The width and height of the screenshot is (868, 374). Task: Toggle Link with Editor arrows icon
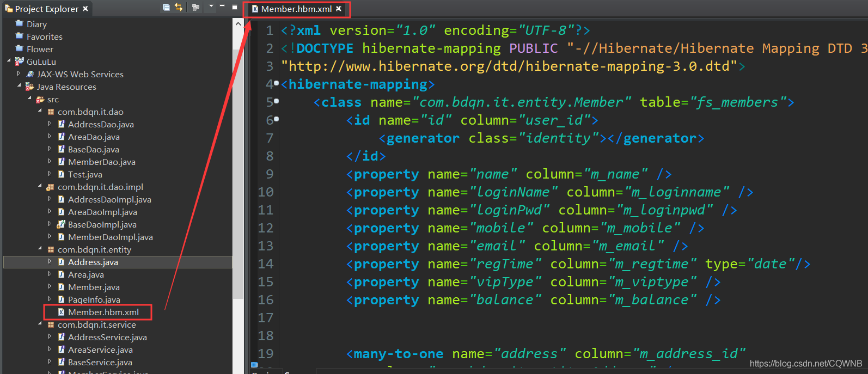click(179, 7)
